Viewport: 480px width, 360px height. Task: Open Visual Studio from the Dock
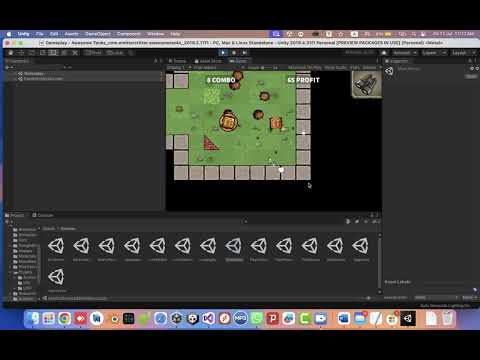pyautogui.click(x=209, y=319)
